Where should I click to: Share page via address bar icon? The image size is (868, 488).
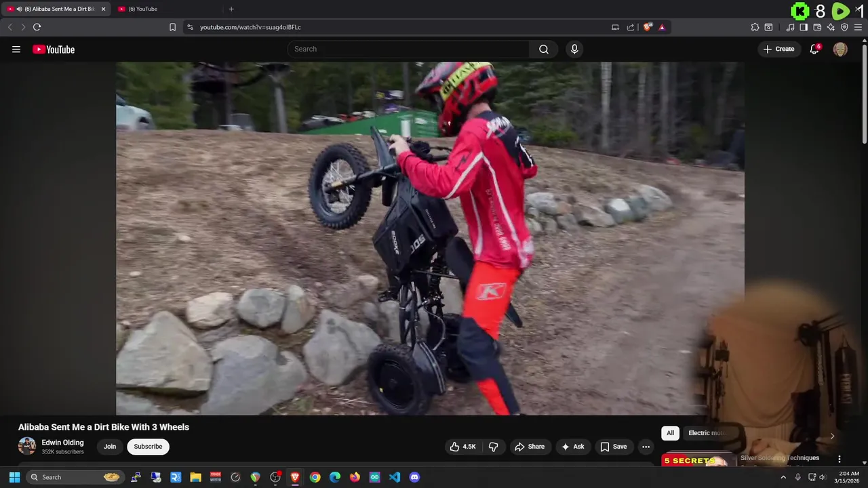pos(631,27)
